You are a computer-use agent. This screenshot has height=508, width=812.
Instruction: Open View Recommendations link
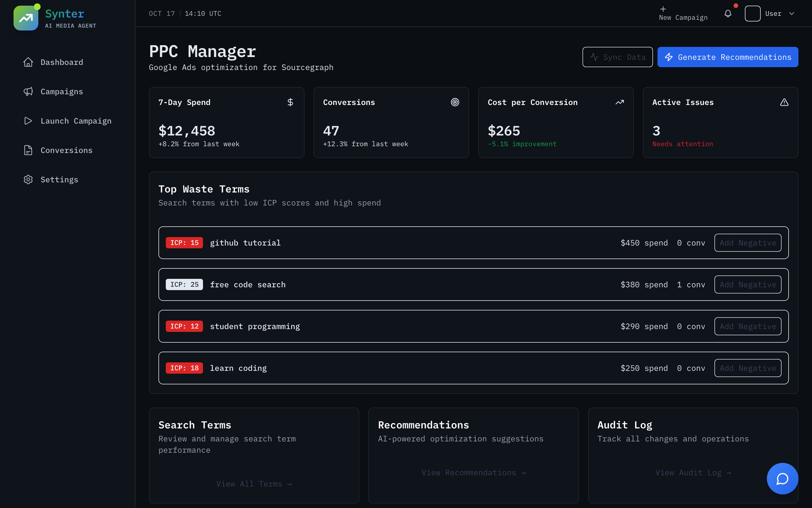tap(473, 472)
